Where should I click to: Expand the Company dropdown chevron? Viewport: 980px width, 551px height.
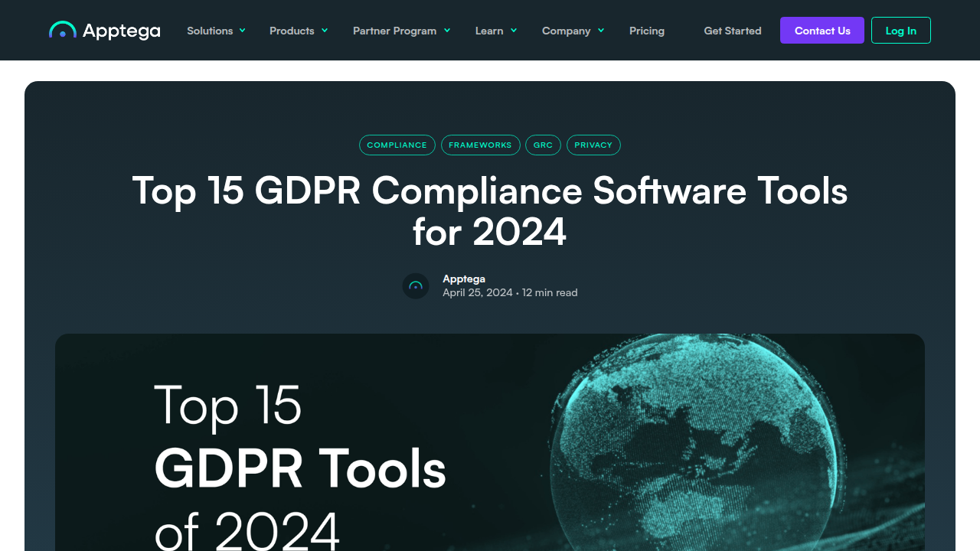601,31
